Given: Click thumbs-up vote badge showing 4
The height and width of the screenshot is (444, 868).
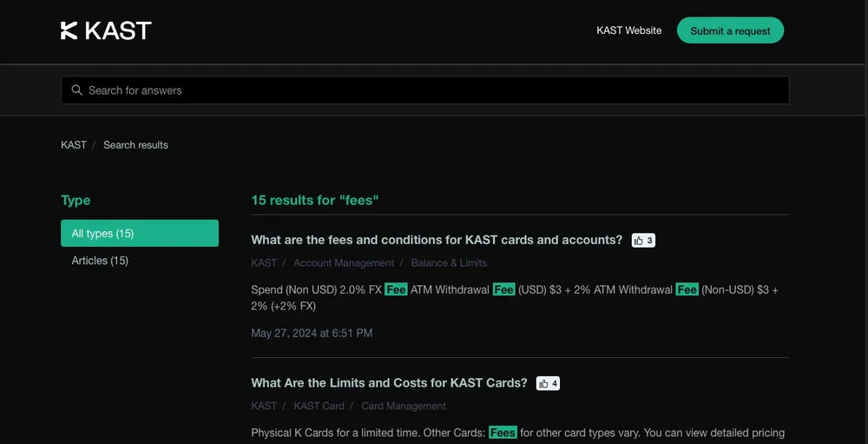Looking at the screenshot, I should click(x=548, y=383).
